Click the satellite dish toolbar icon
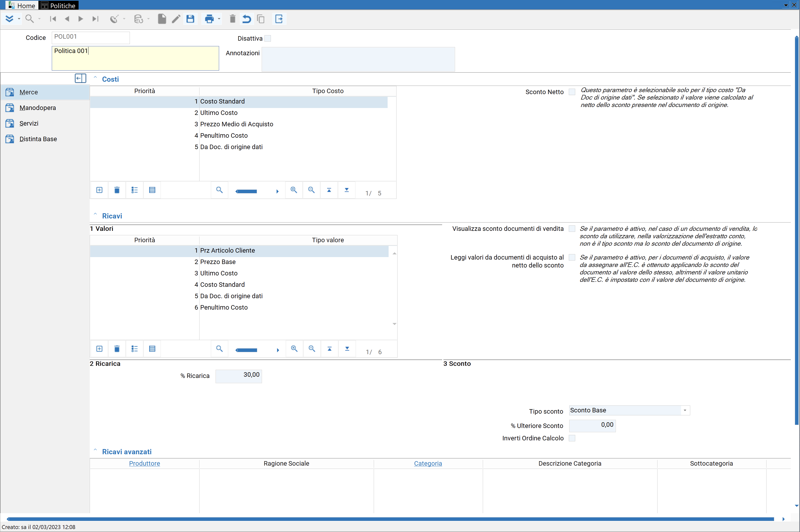 (x=114, y=19)
